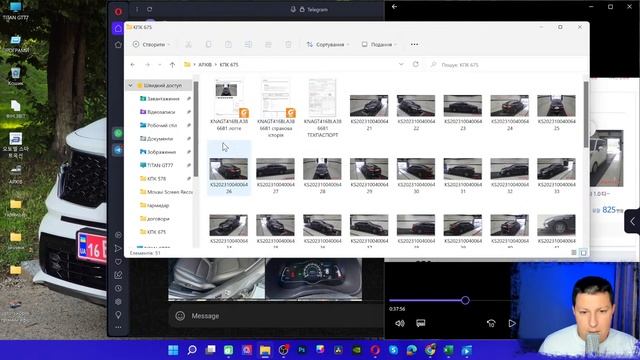Select the photo file ending in 33
The image size is (640, 360).
pos(556,175)
